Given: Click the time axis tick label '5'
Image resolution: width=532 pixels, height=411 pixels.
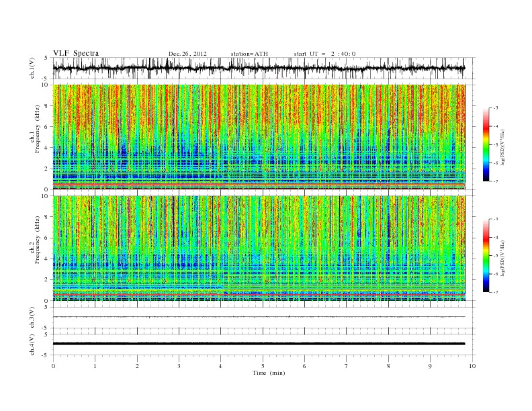Looking at the screenshot, I should coord(263,366).
